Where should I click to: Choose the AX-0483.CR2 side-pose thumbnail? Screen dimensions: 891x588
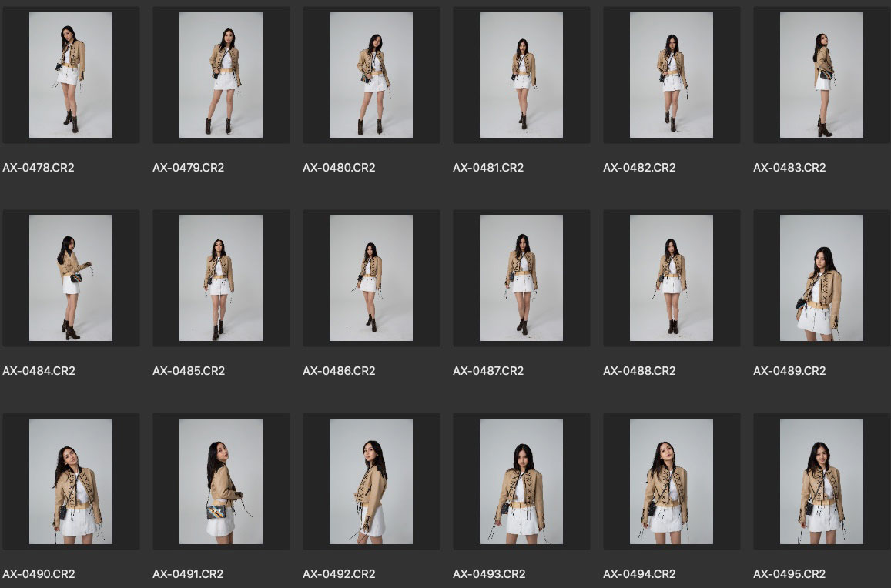pos(821,75)
